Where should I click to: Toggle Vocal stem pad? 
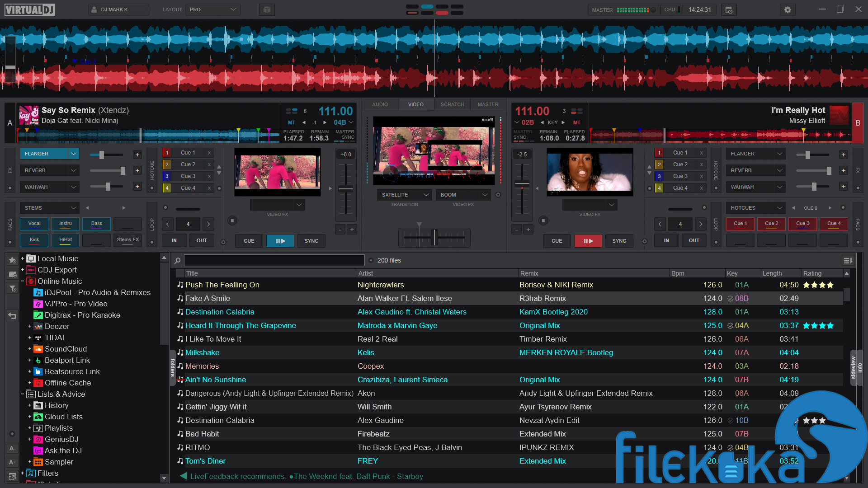34,224
